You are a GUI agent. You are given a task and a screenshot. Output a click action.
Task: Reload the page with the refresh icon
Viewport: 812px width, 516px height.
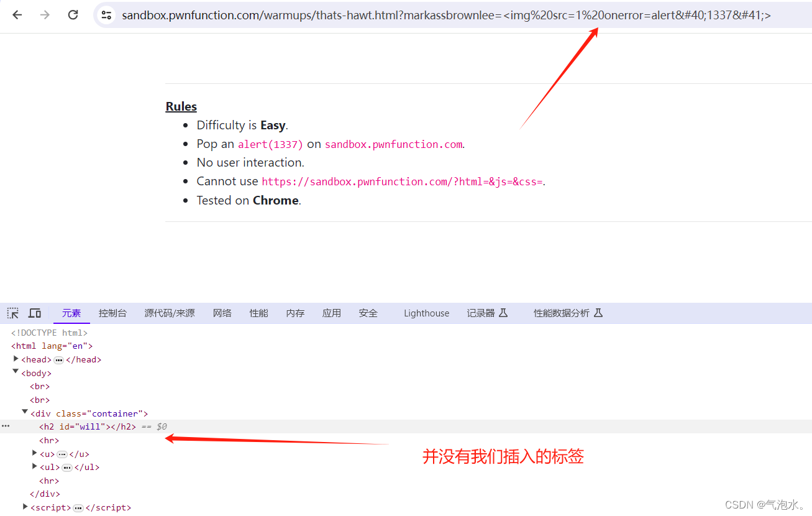point(73,15)
